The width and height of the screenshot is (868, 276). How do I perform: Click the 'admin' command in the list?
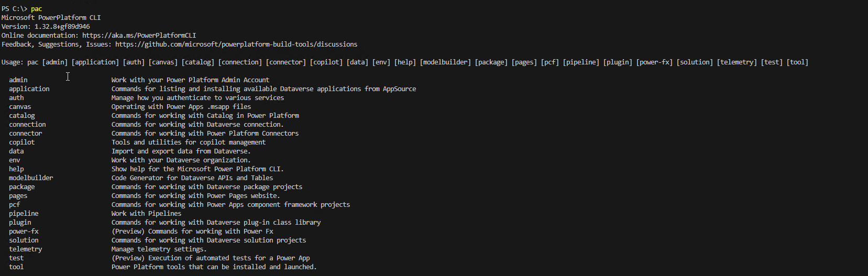pyautogui.click(x=18, y=80)
